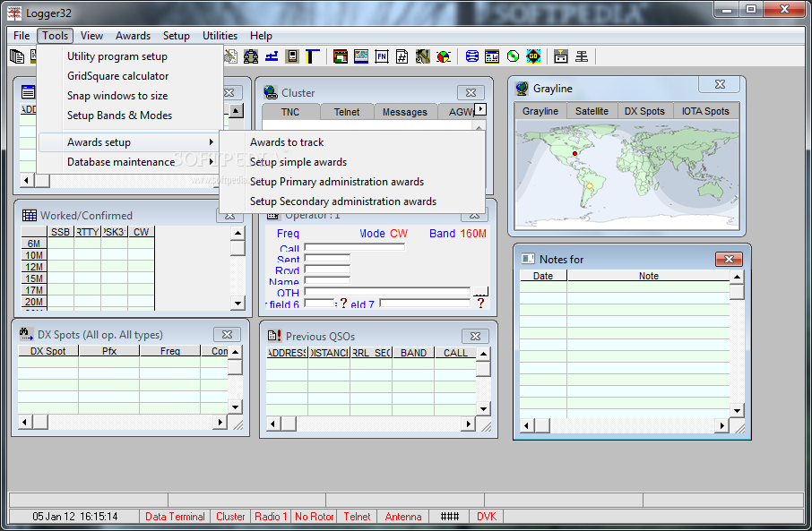
Task: Expand the Database maintenance submenu
Action: [x=129, y=162]
